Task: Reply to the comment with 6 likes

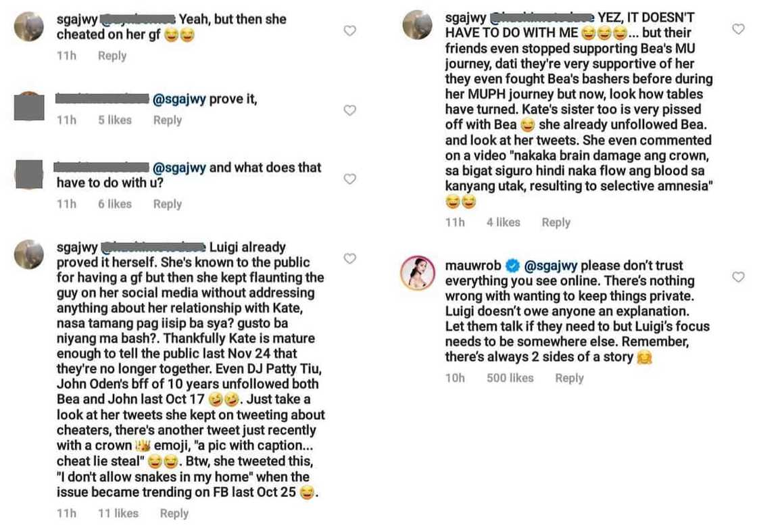Action: point(167,203)
